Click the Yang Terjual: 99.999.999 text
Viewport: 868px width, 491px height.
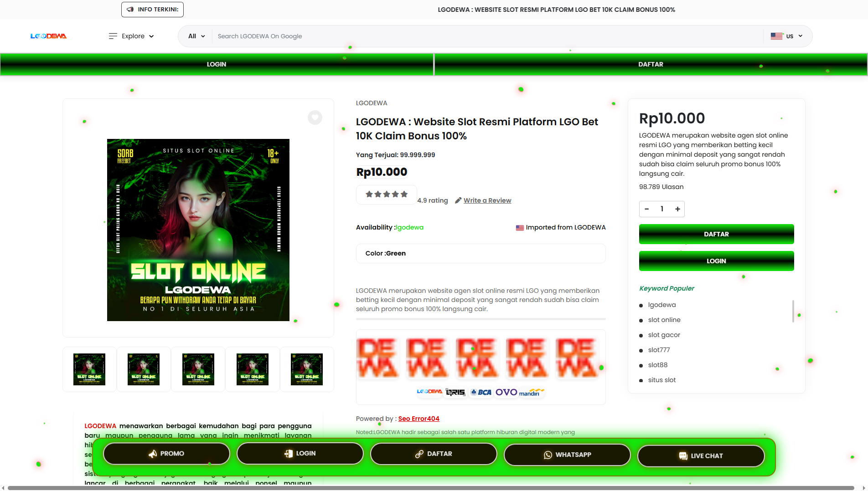pos(396,155)
